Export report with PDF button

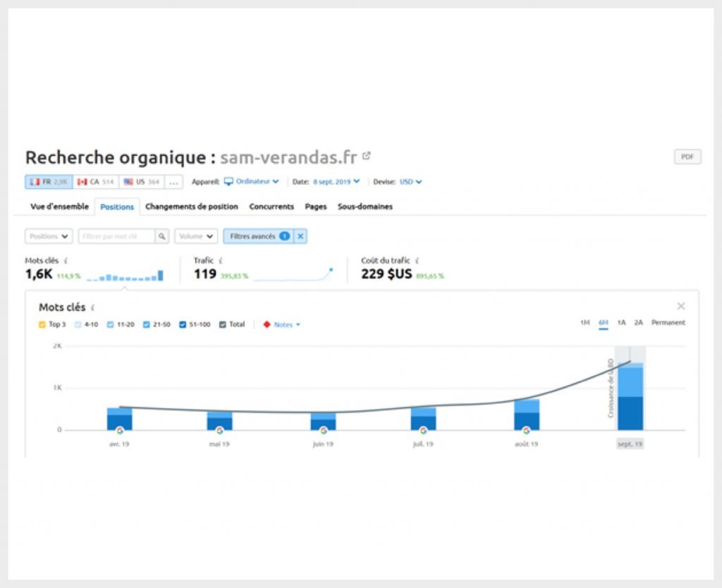(x=687, y=157)
